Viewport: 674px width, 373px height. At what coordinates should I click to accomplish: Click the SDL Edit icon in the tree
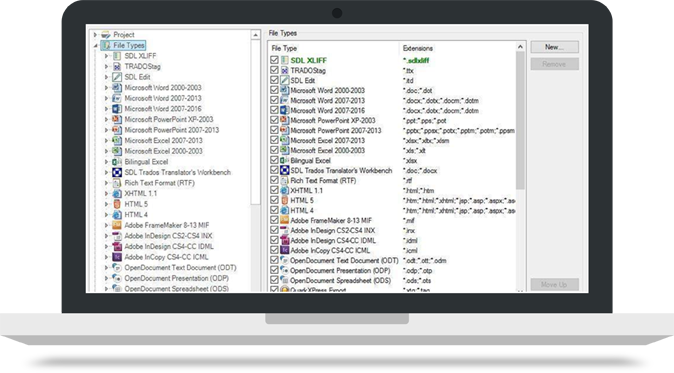click(x=117, y=77)
